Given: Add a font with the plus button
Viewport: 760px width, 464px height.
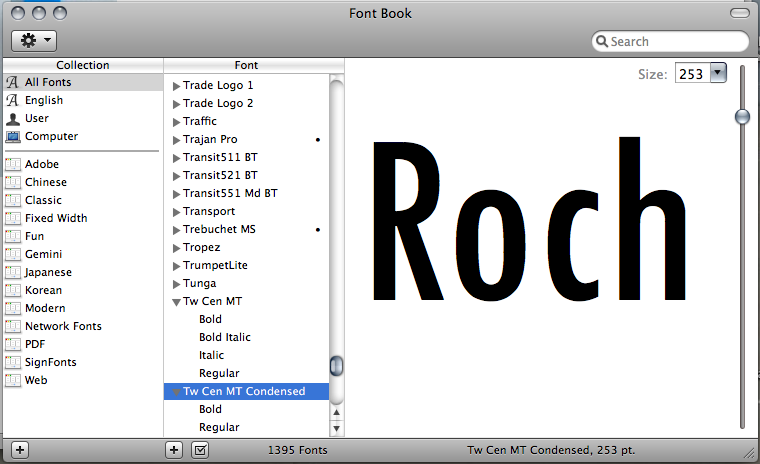Looking at the screenshot, I should tap(174, 450).
